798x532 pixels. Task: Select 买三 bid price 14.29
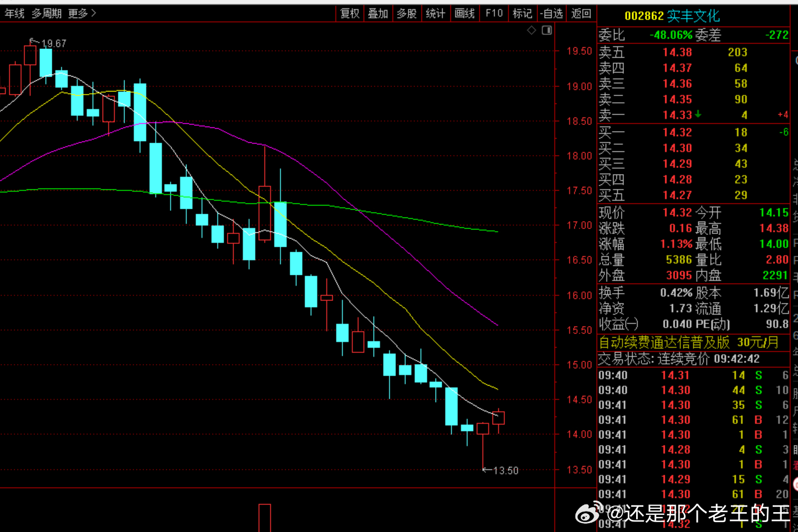[677, 164]
